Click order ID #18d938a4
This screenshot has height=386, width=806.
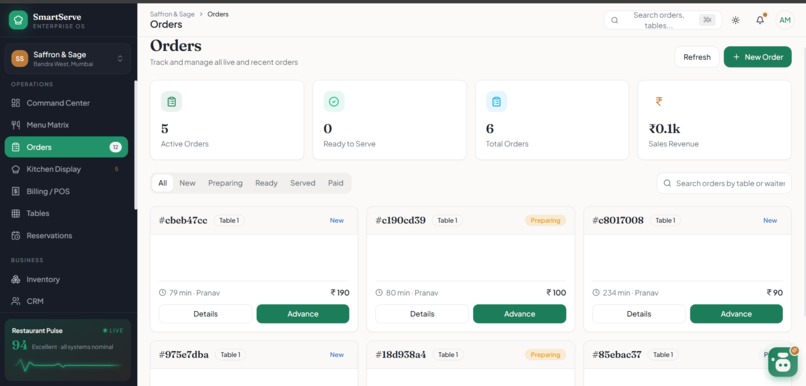(400, 355)
